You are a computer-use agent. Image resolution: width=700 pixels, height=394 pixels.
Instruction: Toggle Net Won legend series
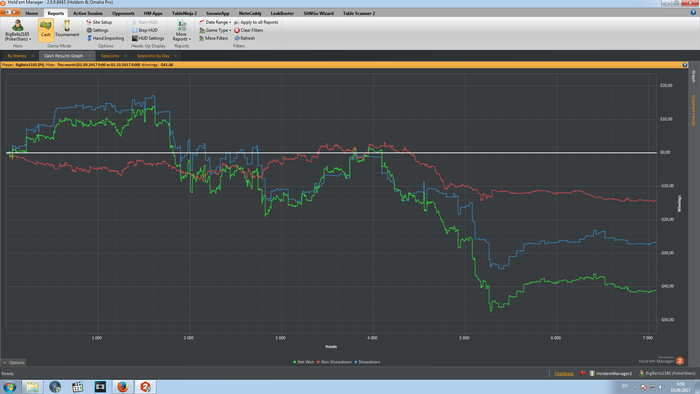coord(304,362)
